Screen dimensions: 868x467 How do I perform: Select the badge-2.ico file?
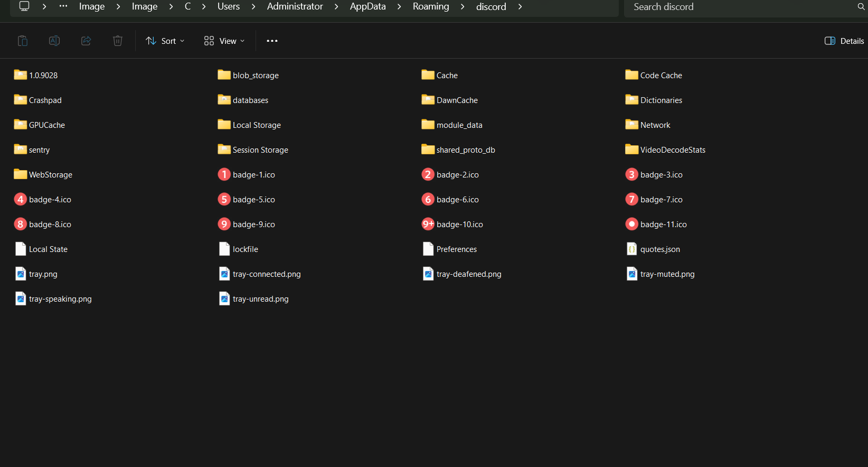(450, 174)
